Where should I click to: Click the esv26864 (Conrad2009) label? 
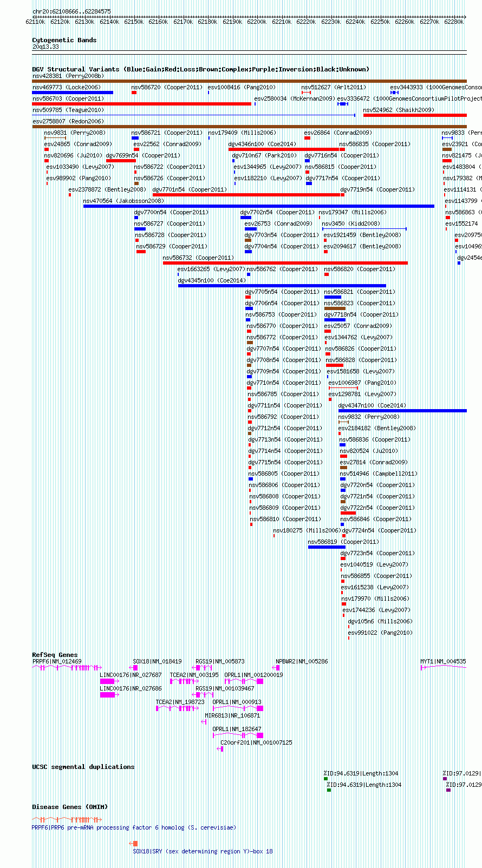point(338,133)
